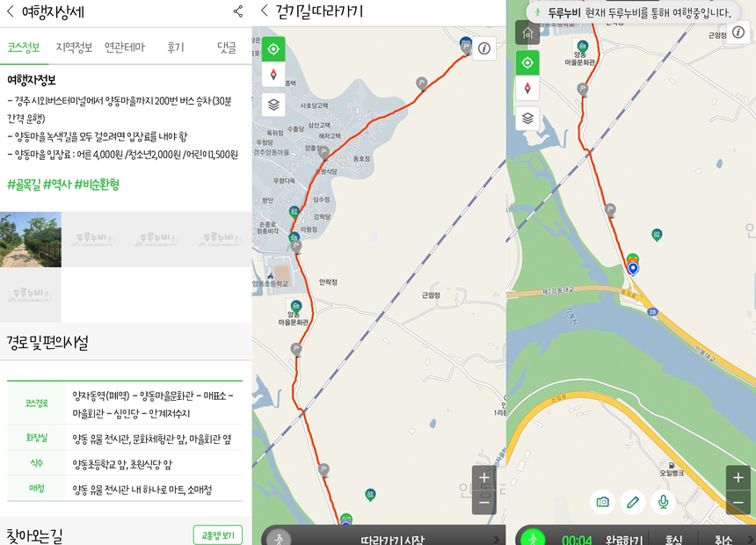Open the camera icon on tracking map

tap(602, 502)
